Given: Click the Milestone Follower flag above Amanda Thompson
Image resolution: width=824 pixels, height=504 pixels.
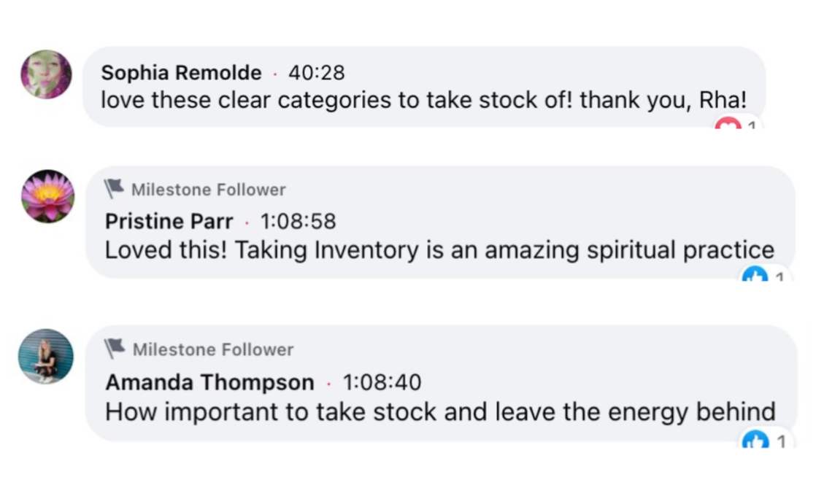Looking at the screenshot, I should [114, 349].
